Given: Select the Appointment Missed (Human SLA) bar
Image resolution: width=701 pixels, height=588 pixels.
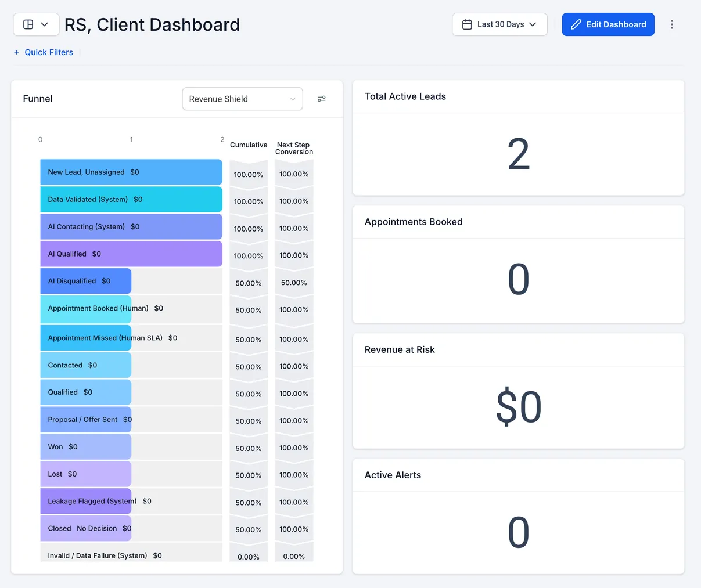Looking at the screenshot, I should (85, 338).
